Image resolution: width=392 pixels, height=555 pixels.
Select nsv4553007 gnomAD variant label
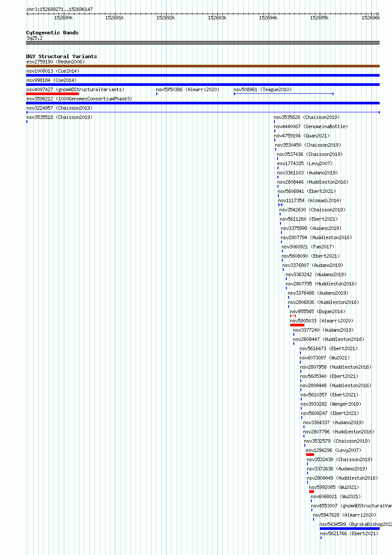(x=351, y=506)
